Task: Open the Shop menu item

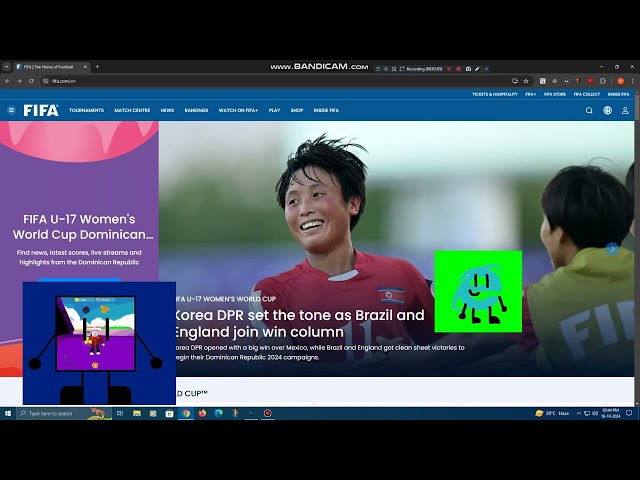Action: [x=297, y=110]
